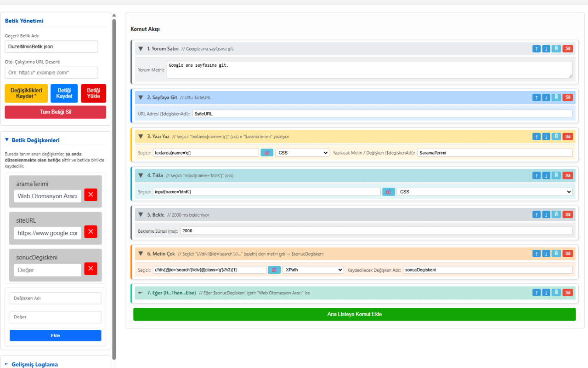Move command 6 Metin Çek up

[x=537, y=254]
